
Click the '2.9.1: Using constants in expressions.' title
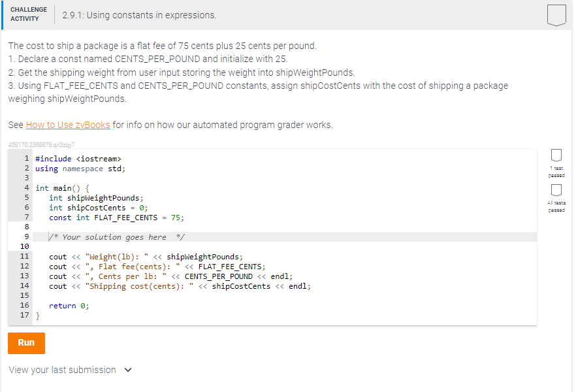[140, 15]
